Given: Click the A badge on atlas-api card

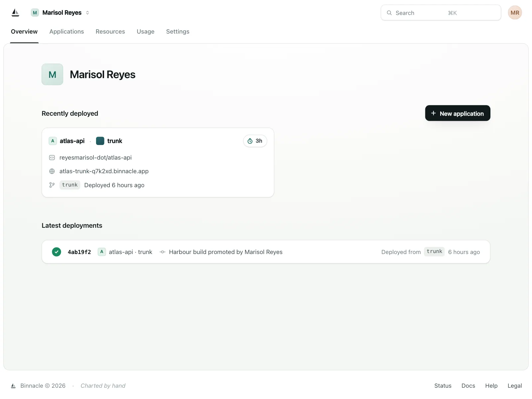Looking at the screenshot, I should pyautogui.click(x=53, y=141).
